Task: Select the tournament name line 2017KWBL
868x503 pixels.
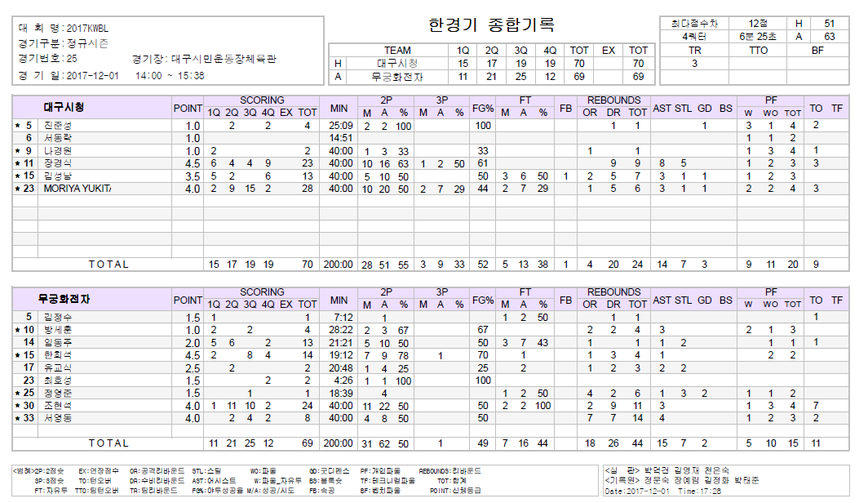Action: pos(63,29)
